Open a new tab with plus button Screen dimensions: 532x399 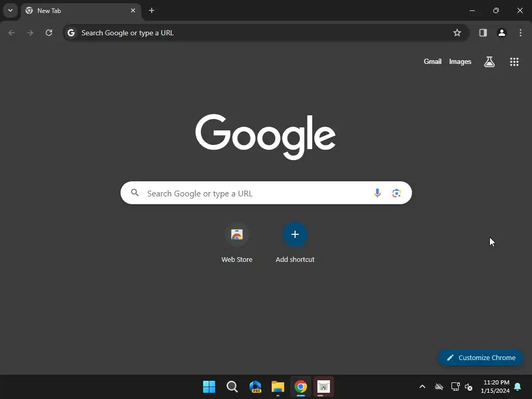[x=152, y=10]
